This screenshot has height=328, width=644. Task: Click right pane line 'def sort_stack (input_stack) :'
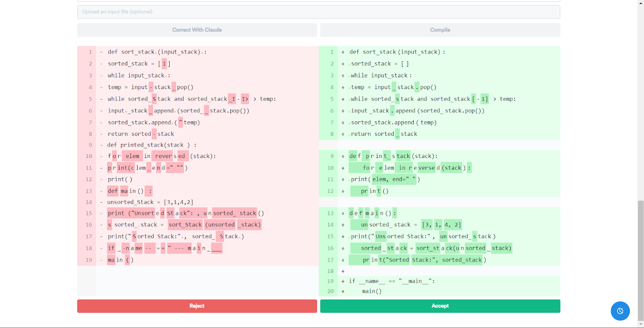pos(397,52)
